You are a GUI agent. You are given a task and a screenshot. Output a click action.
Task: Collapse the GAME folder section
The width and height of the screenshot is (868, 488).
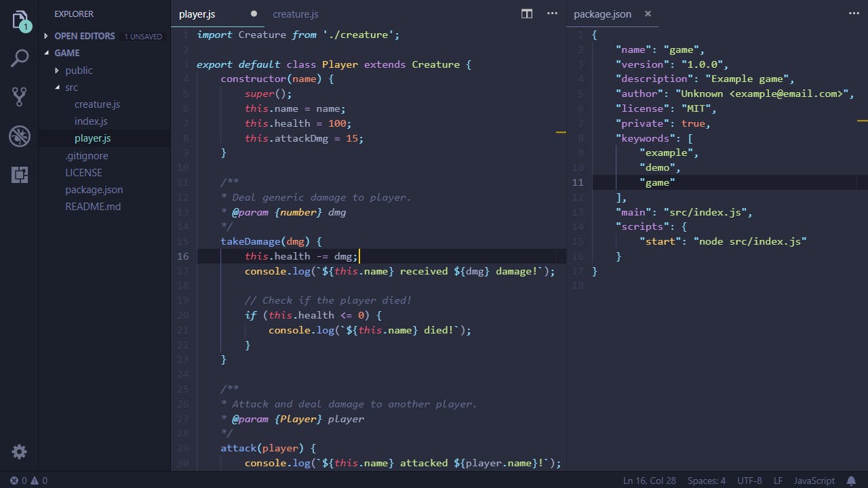pos(46,53)
